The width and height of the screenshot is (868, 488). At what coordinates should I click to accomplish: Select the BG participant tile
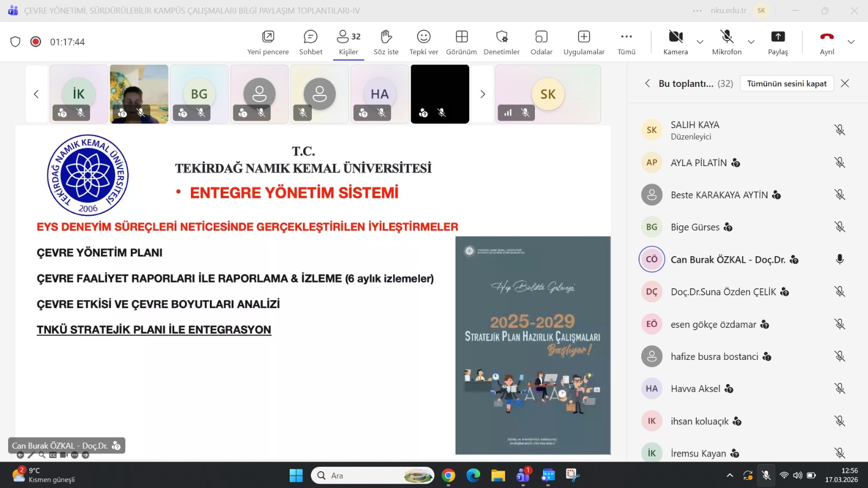click(199, 94)
